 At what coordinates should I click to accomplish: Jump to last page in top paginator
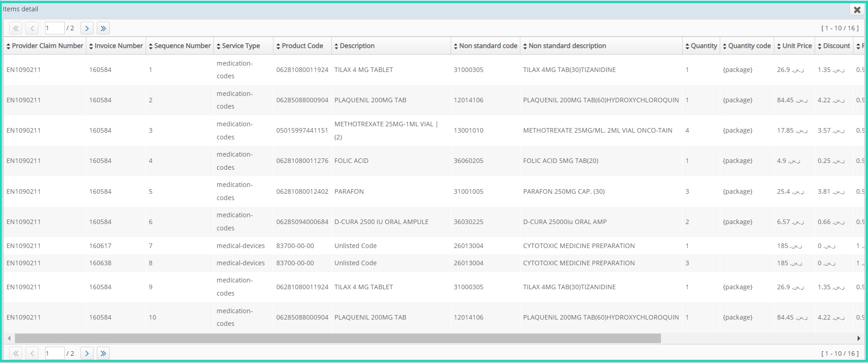point(103,29)
